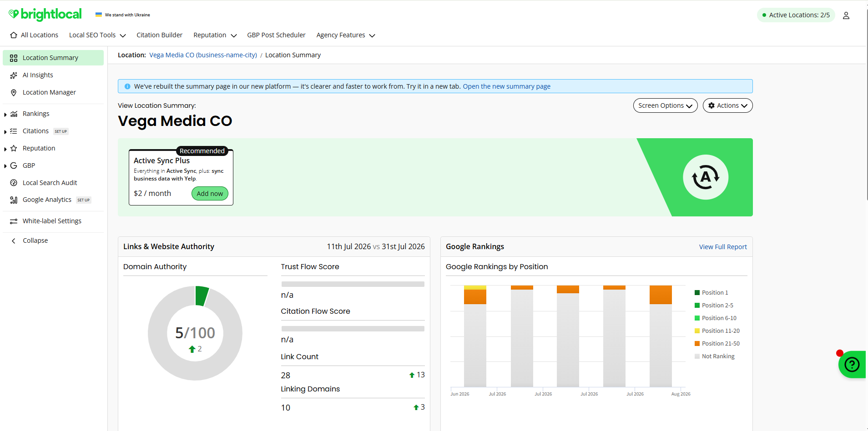This screenshot has height=431, width=868.
Task: Open the Local SEO Tools dropdown
Action: (x=97, y=35)
